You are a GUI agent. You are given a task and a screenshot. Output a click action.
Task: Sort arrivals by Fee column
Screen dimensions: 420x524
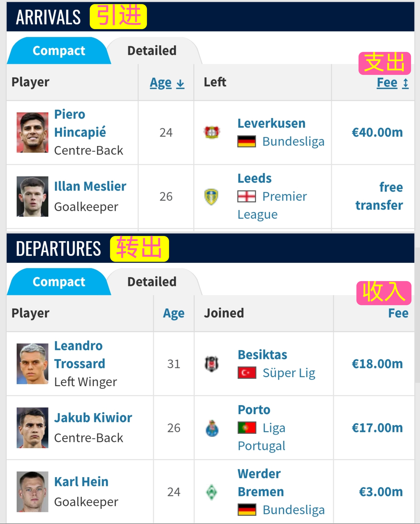[392, 83]
